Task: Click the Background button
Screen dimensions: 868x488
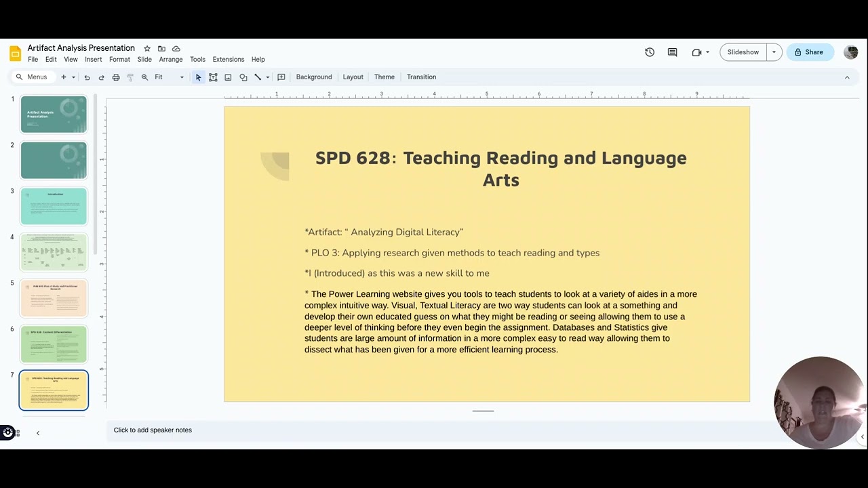Action: click(314, 77)
